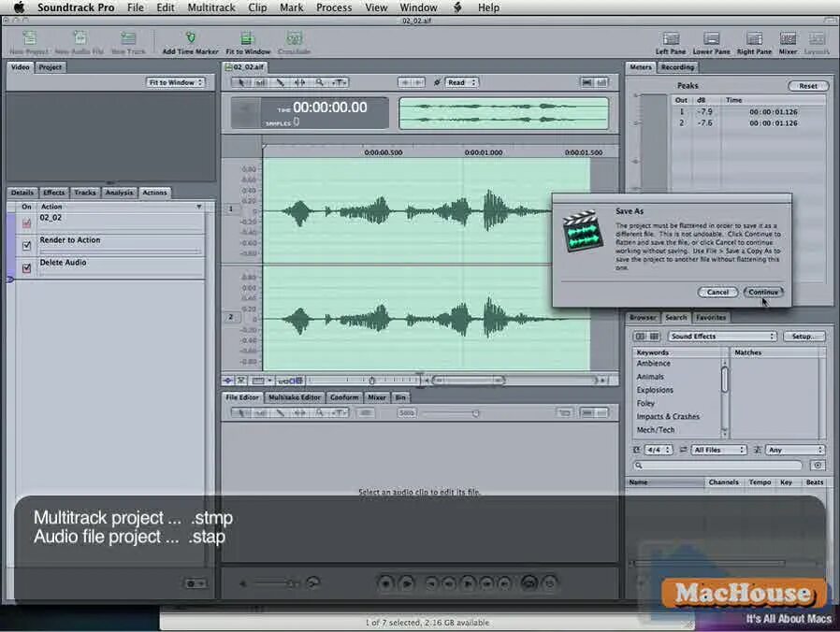840x632 pixels.
Task: Click the New Track toolbar icon
Action: click(128, 38)
